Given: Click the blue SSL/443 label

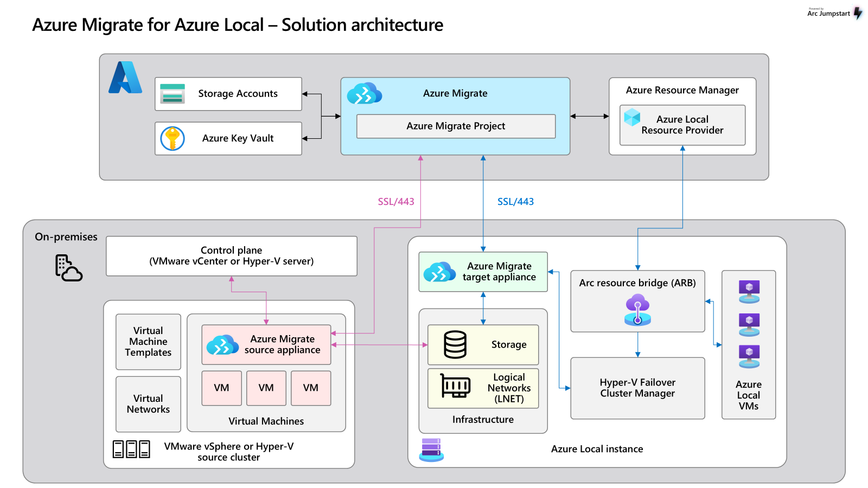Looking at the screenshot, I should (515, 202).
